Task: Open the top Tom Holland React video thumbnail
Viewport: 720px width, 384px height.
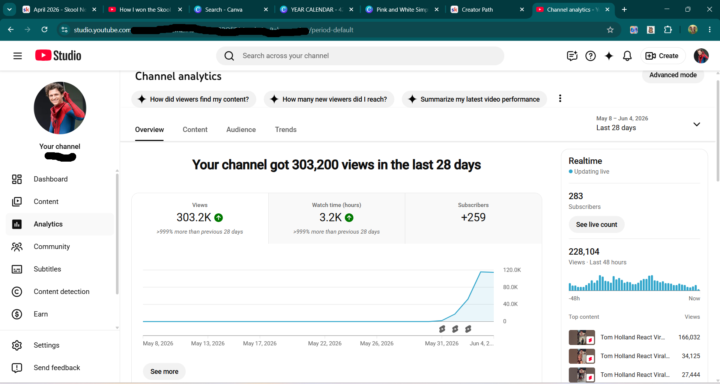Action: pyautogui.click(x=582, y=337)
